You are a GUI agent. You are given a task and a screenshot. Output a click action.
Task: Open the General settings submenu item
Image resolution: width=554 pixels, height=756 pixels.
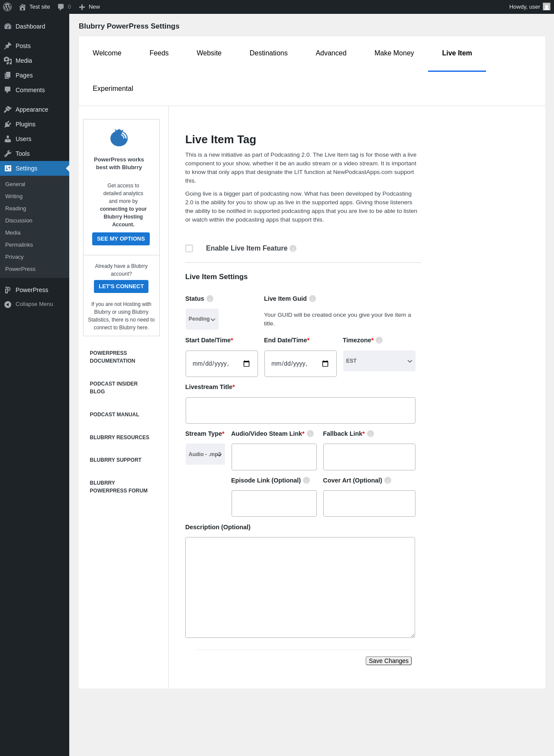point(15,184)
